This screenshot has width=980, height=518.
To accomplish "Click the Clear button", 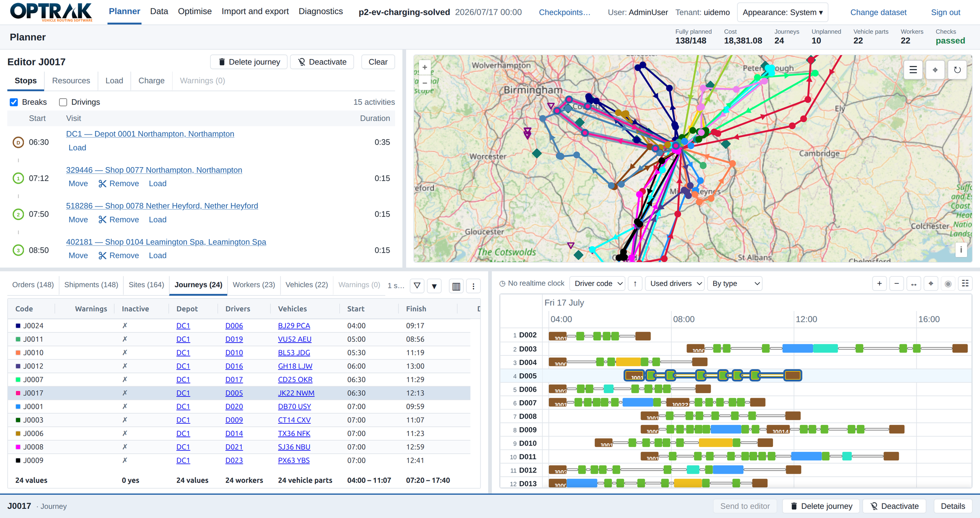I will (378, 62).
